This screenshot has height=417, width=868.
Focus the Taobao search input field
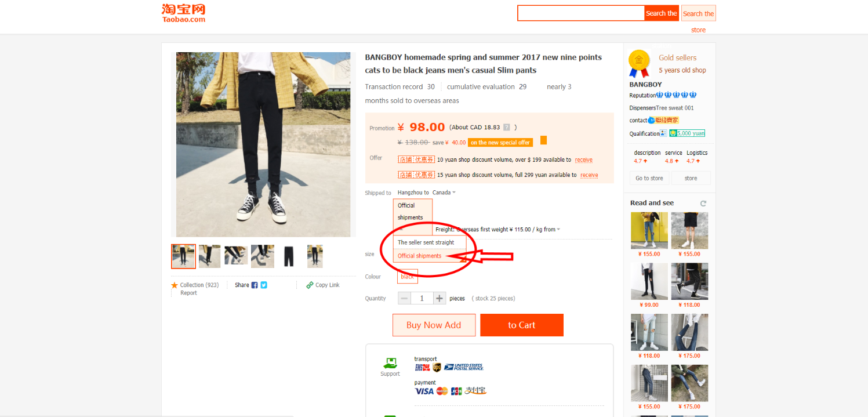pos(581,13)
